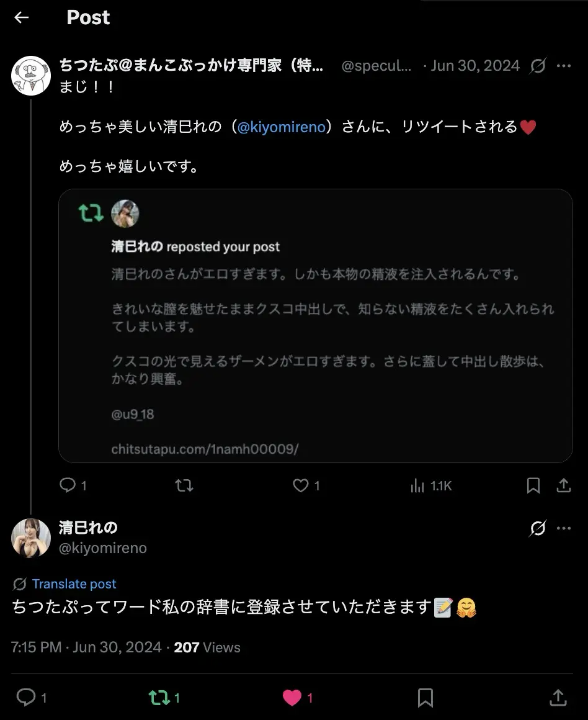Expand the main post's more options menu
588x720 pixels.
click(564, 528)
